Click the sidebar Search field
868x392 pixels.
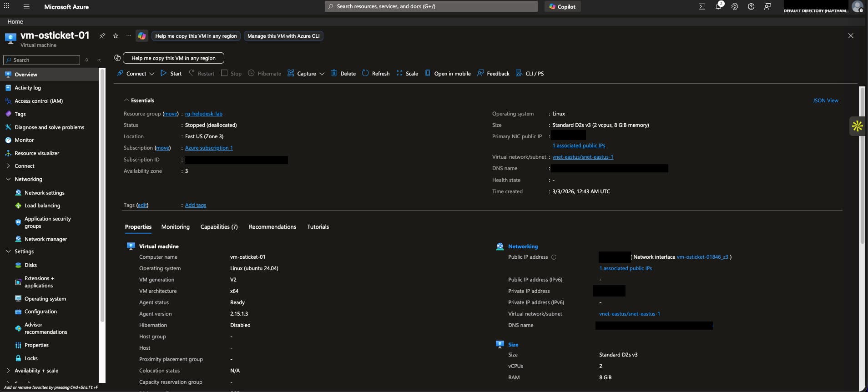pyautogui.click(x=41, y=60)
